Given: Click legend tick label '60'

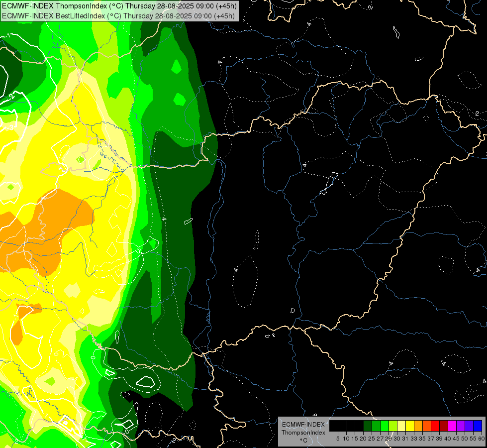Looking at the screenshot, I should point(482,439).
